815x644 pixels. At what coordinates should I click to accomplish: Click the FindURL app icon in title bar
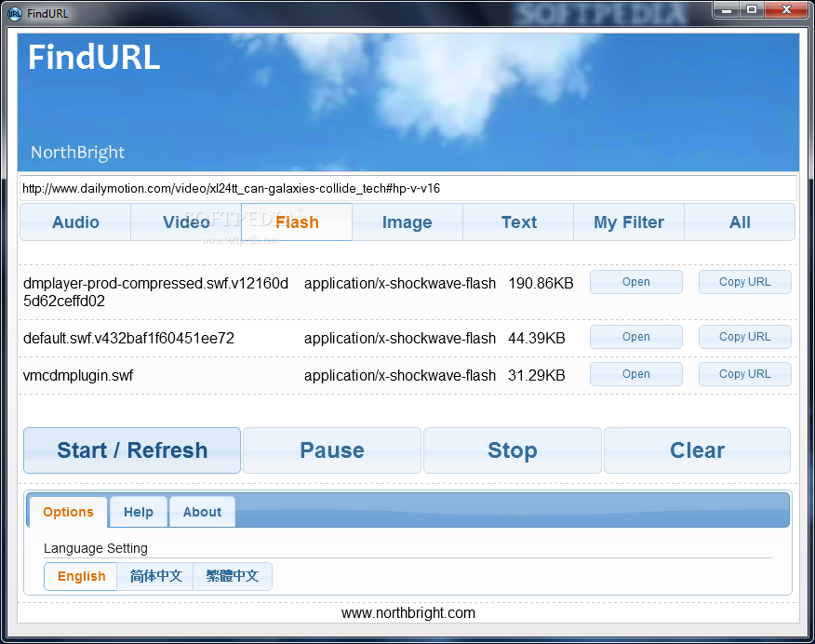pyautogui.click(x=15, y=14)
